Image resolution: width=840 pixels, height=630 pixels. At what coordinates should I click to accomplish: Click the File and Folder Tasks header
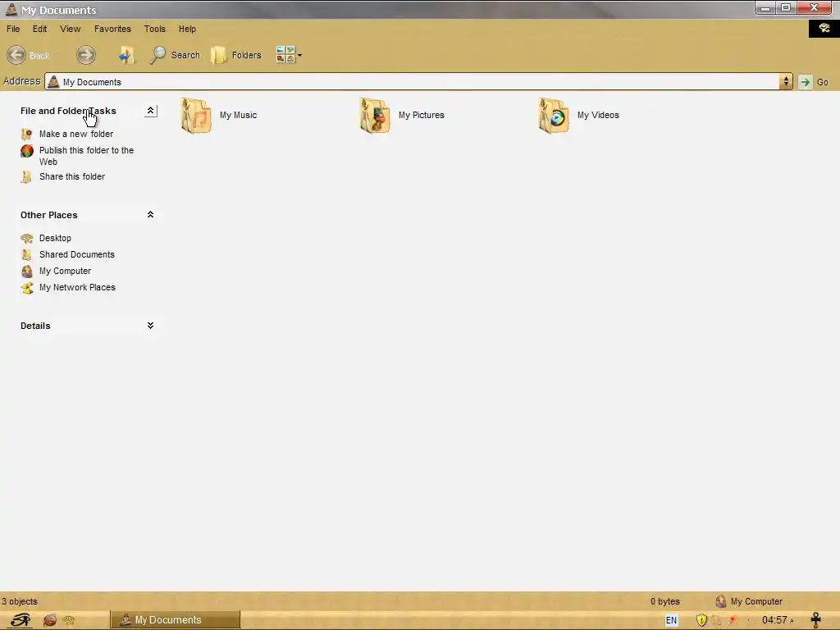coord(68,111)
